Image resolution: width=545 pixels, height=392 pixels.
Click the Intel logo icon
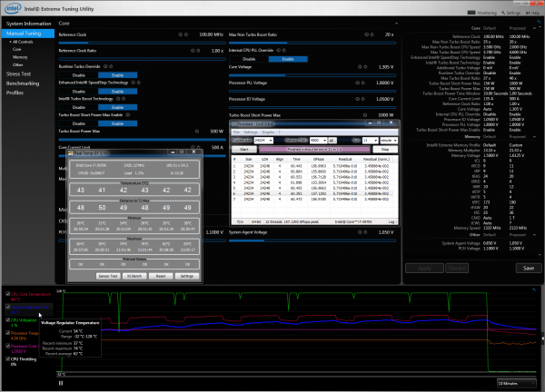(13, 7)
